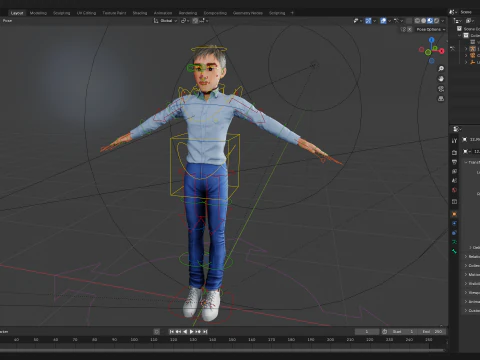Open the Pose menu in viewport header

7,21
